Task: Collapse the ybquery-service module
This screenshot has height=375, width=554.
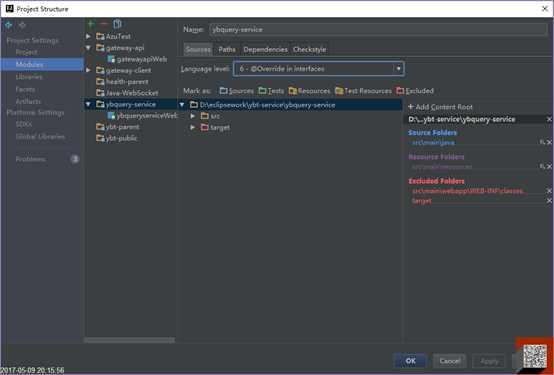Action: coord(88,104)
